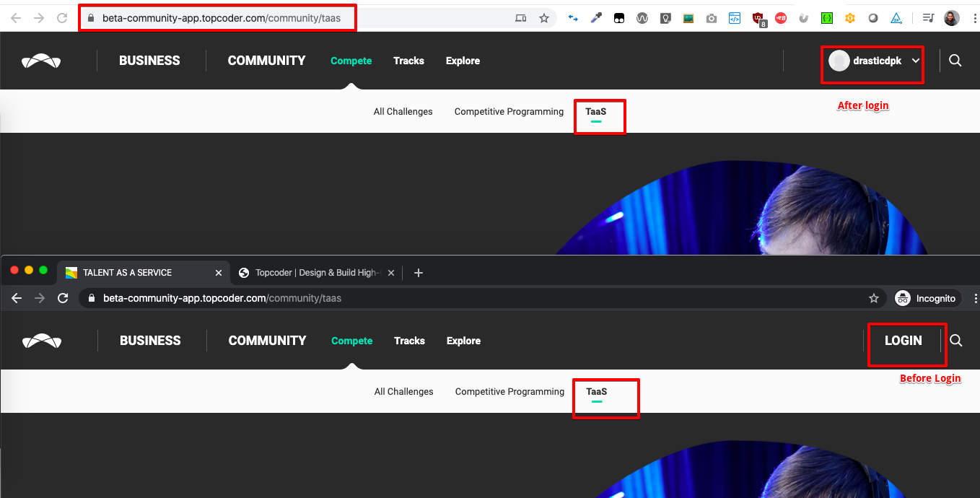
Task: Open Compete menu in the incognito window
Action: click(351, 341)
